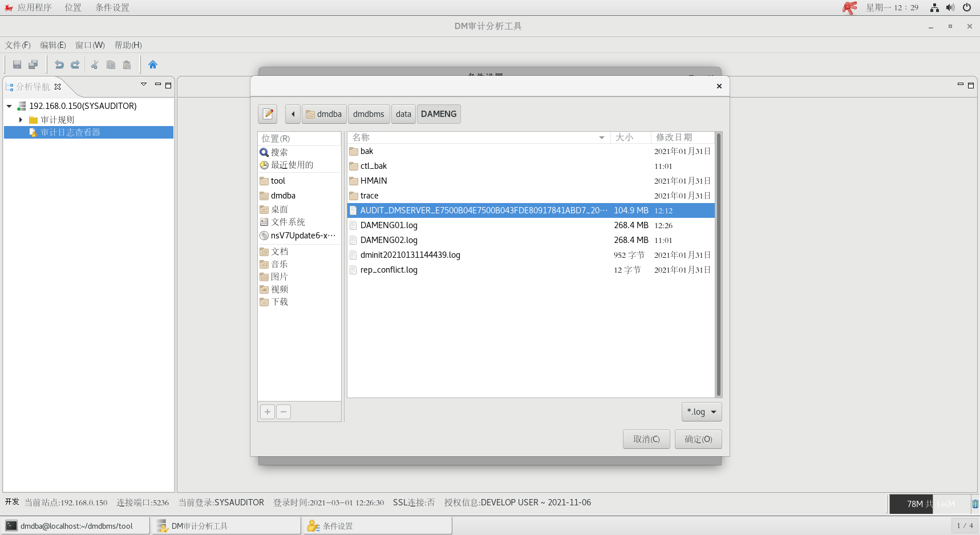This screenshot has height=535, width=980.
Task: Click the Redo toolbar icon
Action: (75, 64)
